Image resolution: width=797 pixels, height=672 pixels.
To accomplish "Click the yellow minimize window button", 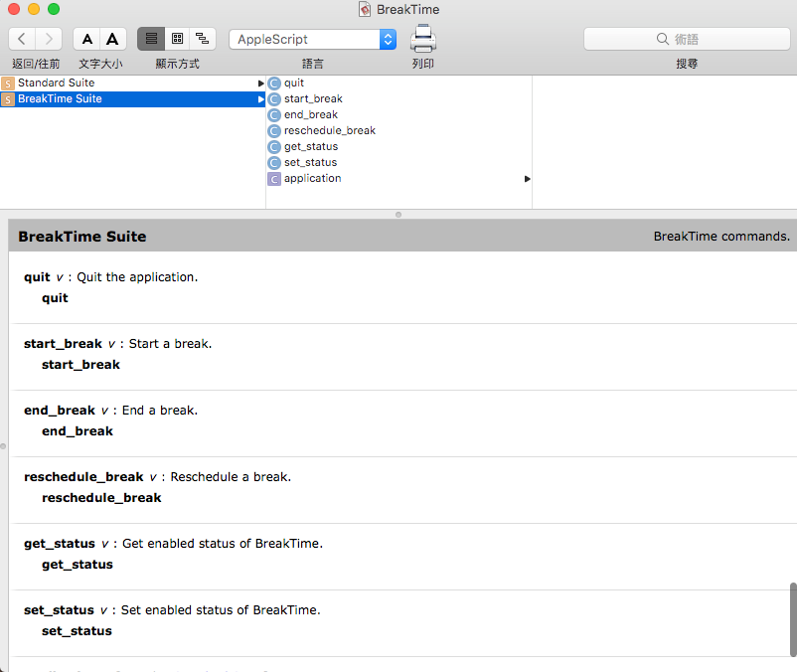I will pyautogui.click(x=34, y=9).
